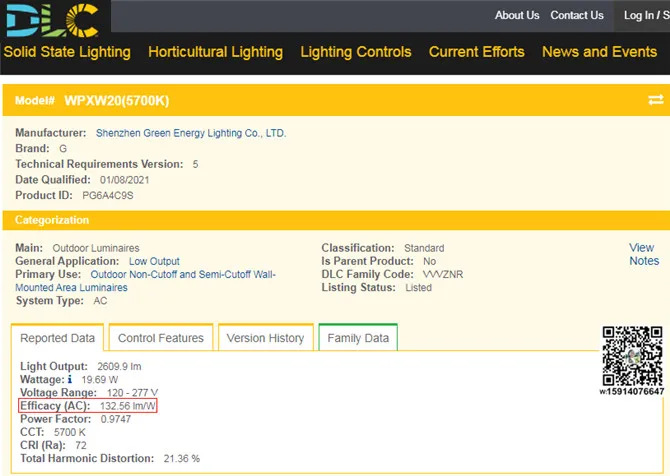The height and width of the screenshot is (476, 670).
Task: Click the Low Output general application link
Action: pyautogui.click(x=154, y=261)
